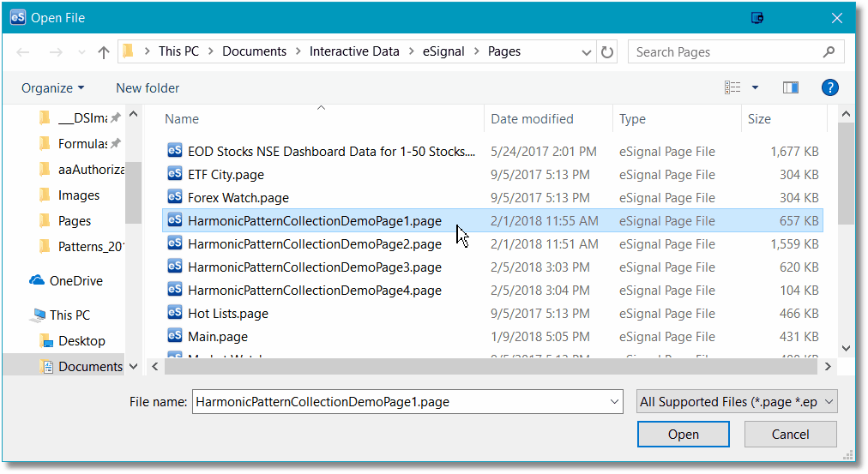This screenshot has height=474, width=868.
Task: Click the blue Help icon
Action: [x=829, y=87]
